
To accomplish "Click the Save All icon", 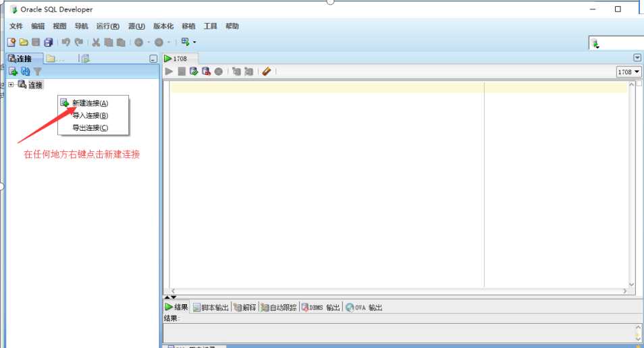I will tap(49, 42).
